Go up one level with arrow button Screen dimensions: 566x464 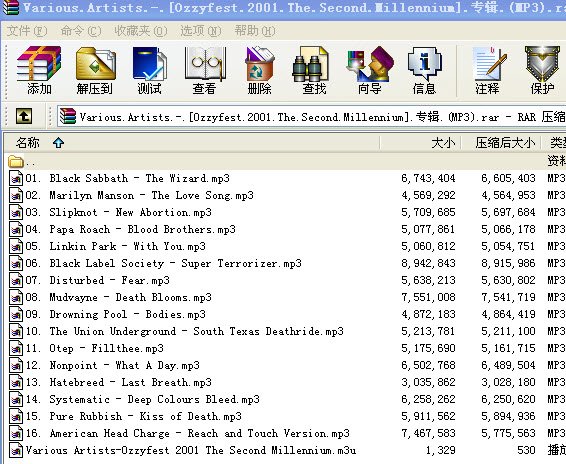click(x=24, y=116)
